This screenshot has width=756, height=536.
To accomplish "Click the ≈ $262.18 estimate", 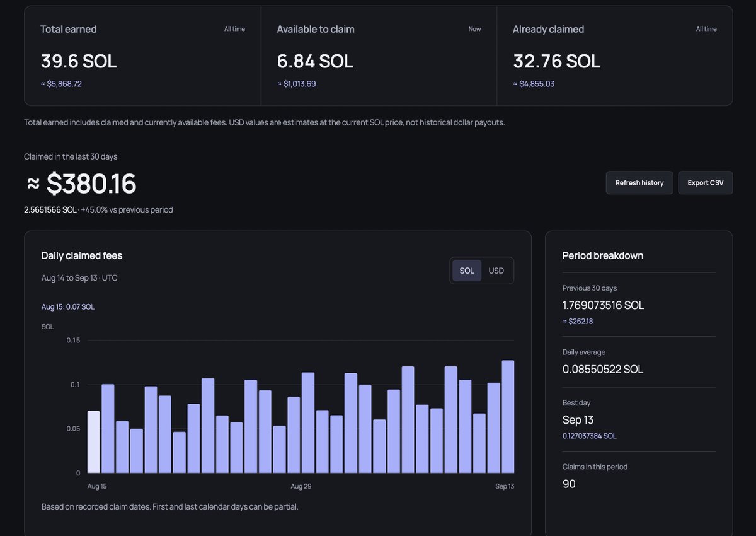I will 578,322.
